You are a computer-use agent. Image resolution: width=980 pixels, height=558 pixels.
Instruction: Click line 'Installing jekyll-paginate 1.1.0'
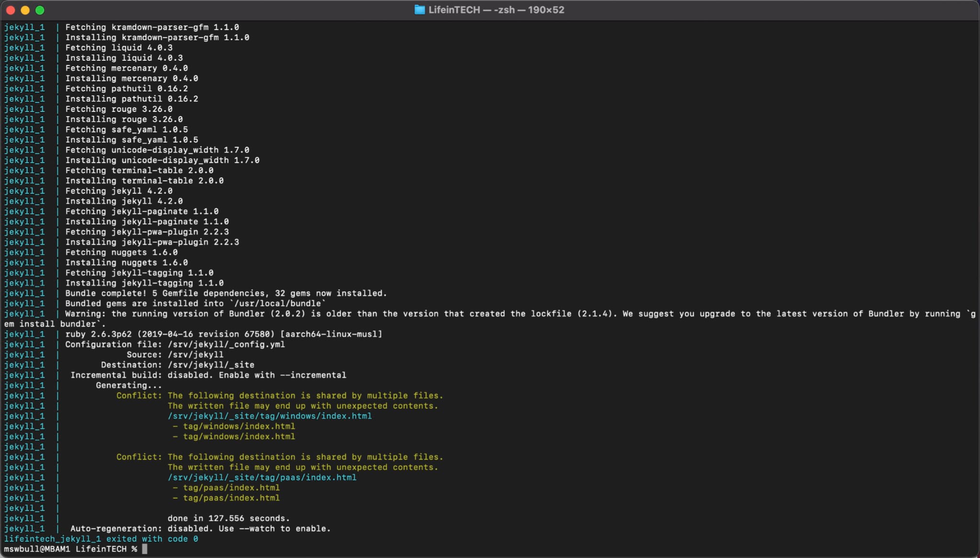[x=147, y=222]
